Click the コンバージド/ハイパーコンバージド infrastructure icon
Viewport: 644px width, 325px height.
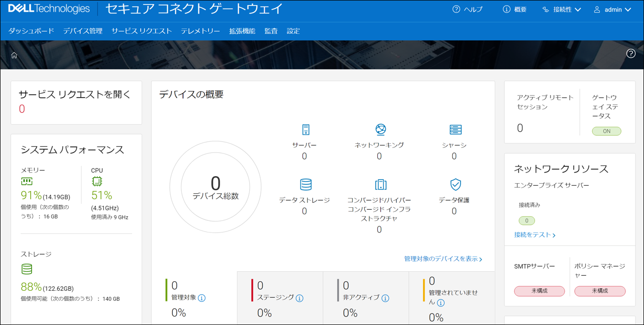[x=381, y=185]
